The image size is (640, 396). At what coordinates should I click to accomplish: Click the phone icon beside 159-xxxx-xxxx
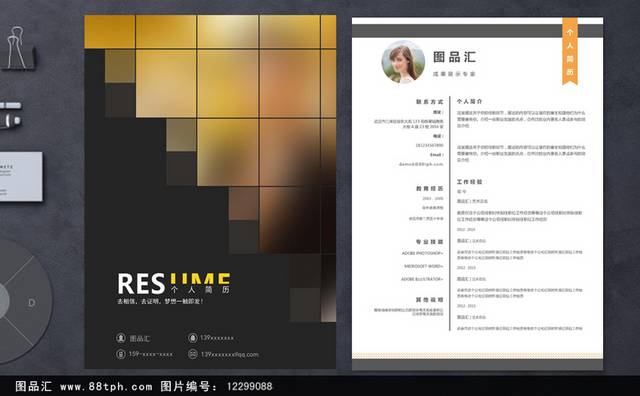coord(121,354)
